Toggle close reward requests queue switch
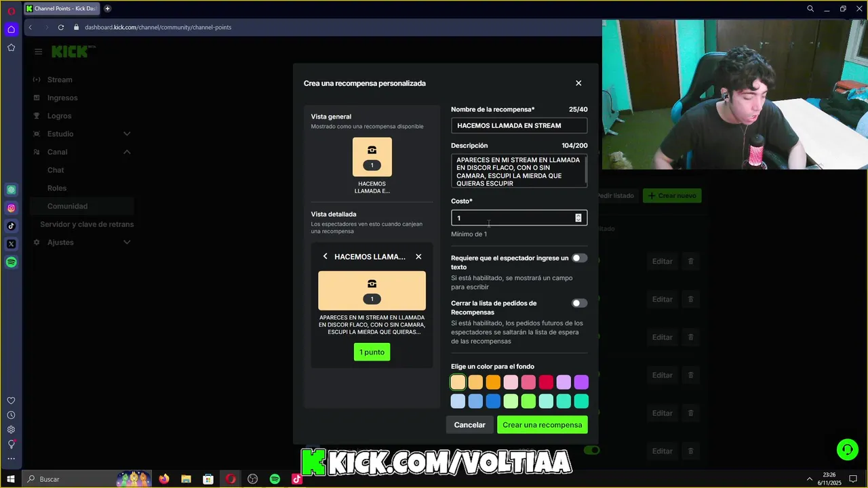Image resolution: width=868 pixels, height=488 pixels. tap(579, 303)
